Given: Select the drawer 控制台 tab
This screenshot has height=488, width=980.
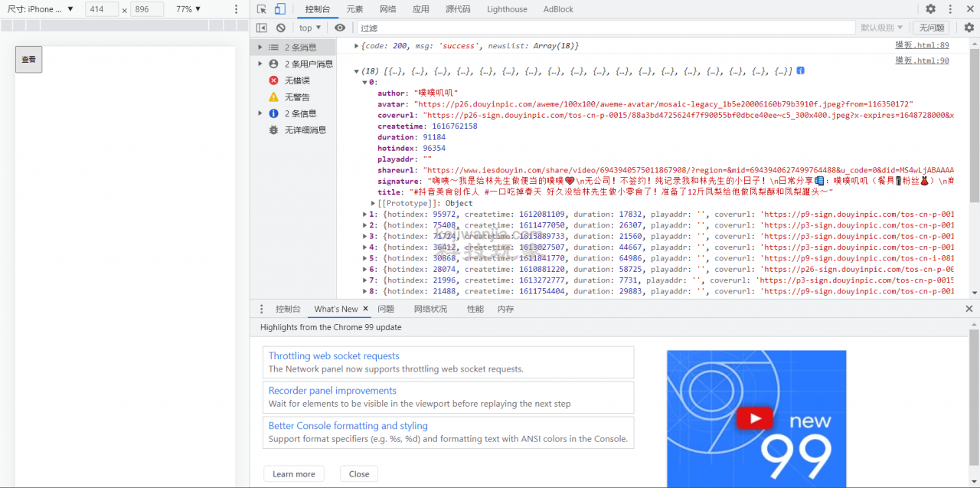Looking at the screenshot, I should 288,309.
